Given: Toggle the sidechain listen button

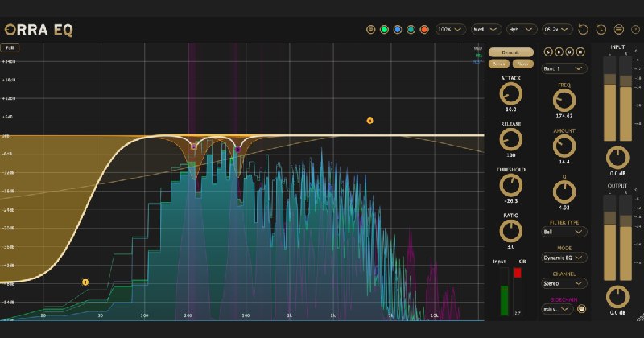Looking at the screenshot, I should (x=581, y=309).
